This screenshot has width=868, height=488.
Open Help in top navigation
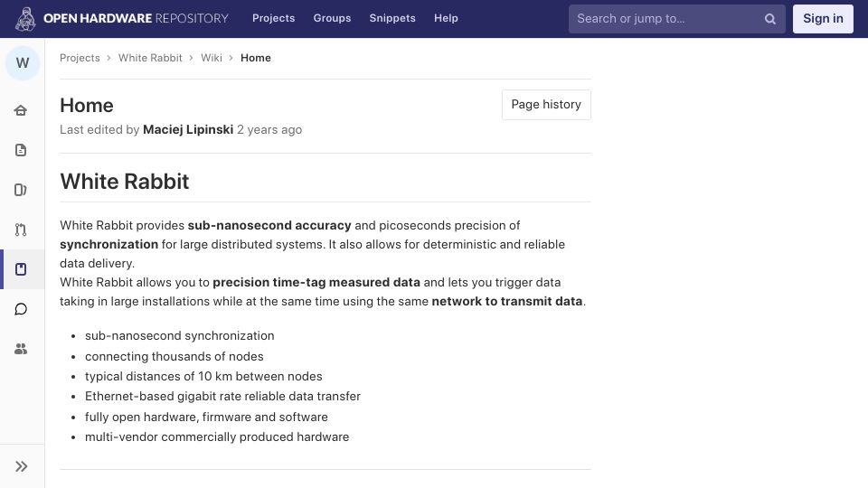click(x=446, y=18)
